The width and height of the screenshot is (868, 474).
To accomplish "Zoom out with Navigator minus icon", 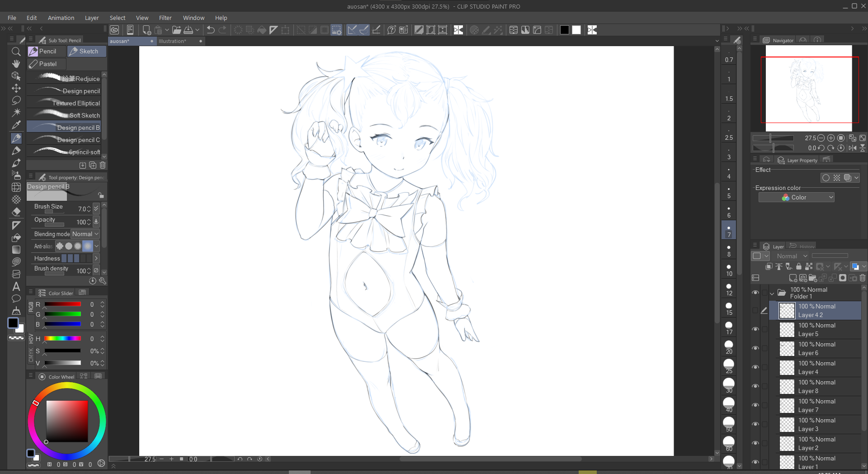I will pyautogui.click(x=821, y=138).
